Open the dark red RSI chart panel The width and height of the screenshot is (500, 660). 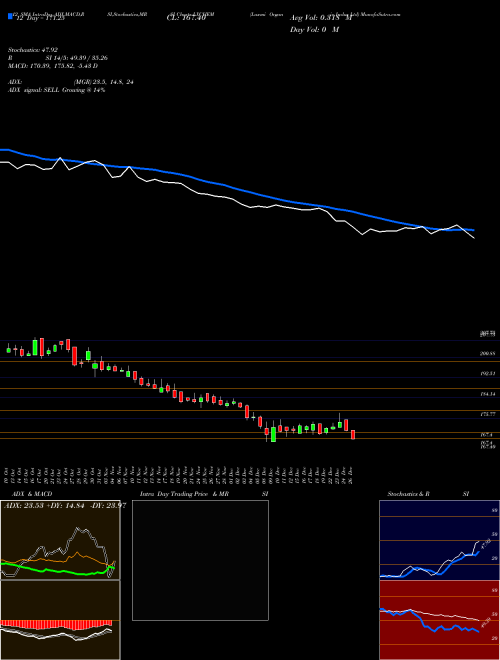[439, 620]
